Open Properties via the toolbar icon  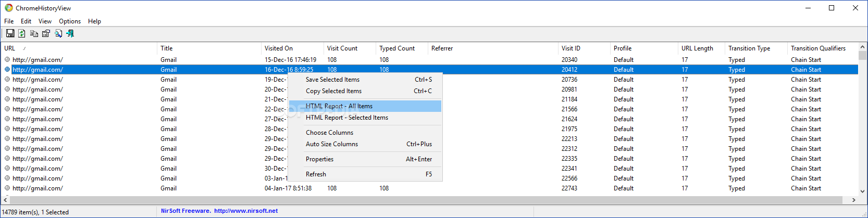click(46, 33)
